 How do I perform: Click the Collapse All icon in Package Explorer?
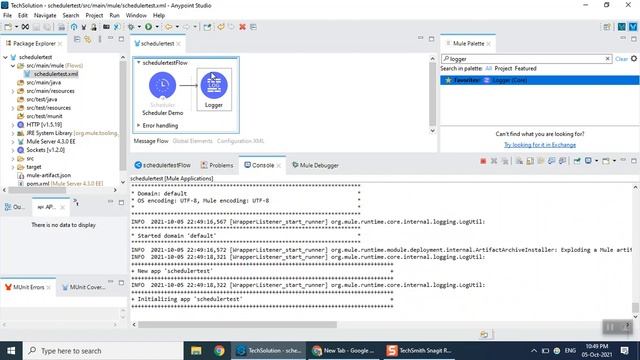click(x=77, y=39)
